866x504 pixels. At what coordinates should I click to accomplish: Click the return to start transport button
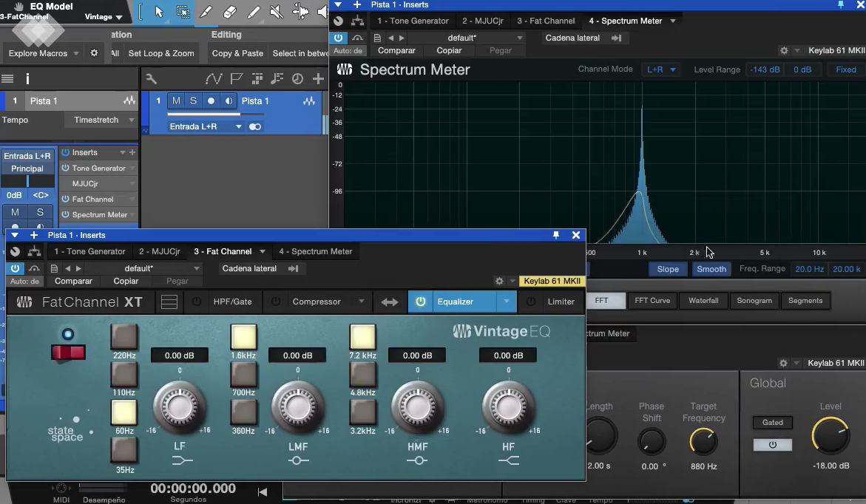(263, 492)
